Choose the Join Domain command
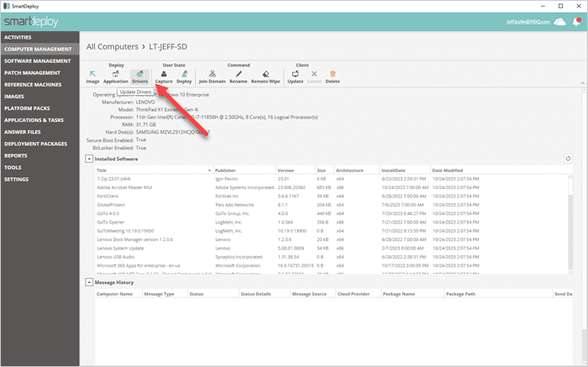The width and height of the screenshot is (588, 367). click(x=213, y=77)
